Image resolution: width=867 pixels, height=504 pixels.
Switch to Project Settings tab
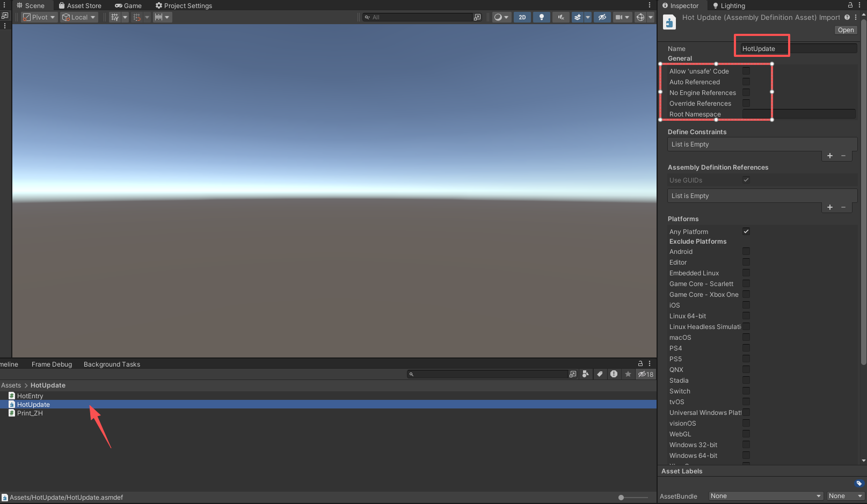point(184,5)
